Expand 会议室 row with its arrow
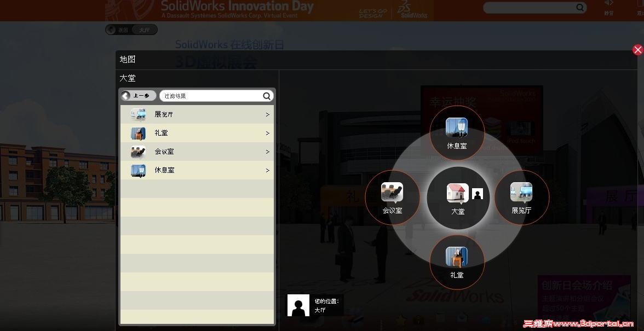Screen dimensions: 644x331 click(x=267, y=152)
